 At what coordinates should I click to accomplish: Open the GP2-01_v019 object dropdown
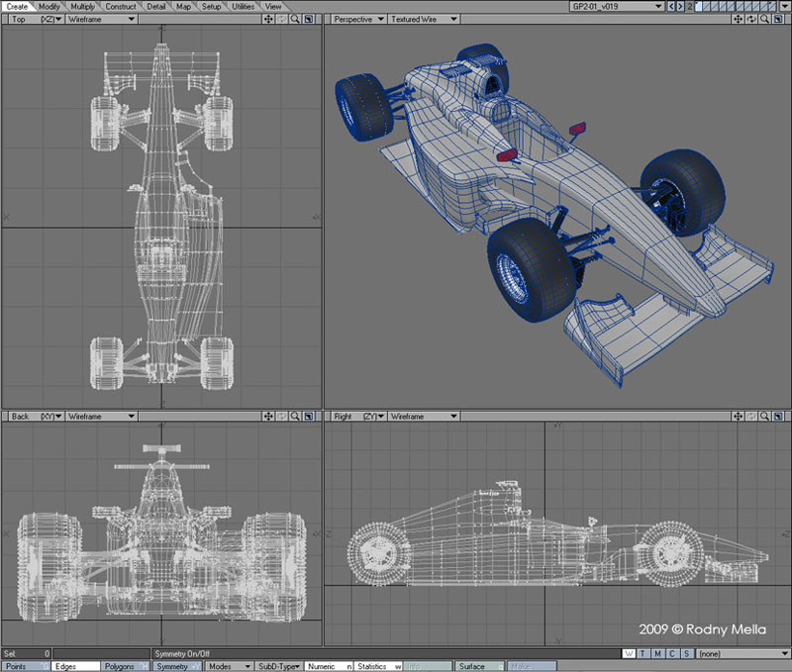pos(615,6)
